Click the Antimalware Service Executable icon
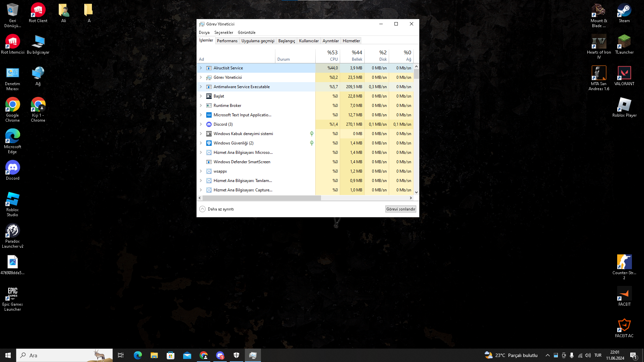The image size is (644, 362). tap(209, 87)
